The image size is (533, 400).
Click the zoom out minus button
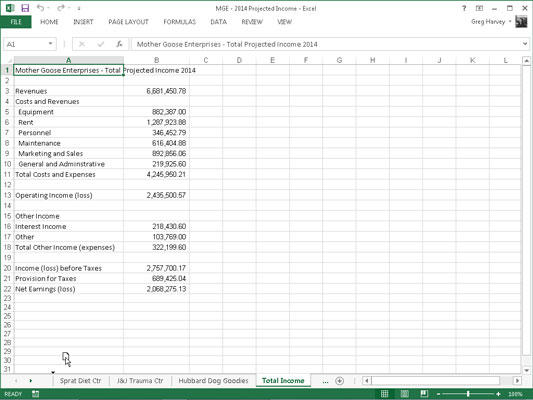point(439,394)
